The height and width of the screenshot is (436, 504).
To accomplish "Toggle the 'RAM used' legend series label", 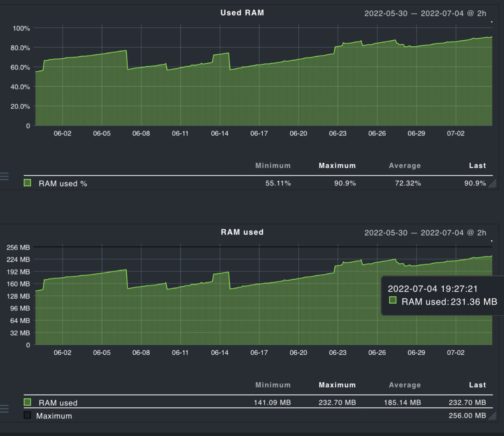I will tap(58, 403).
